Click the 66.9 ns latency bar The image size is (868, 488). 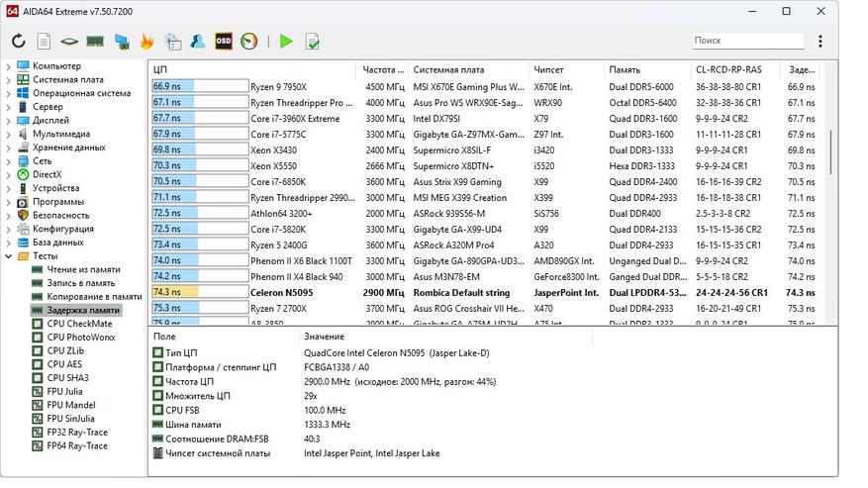200,86
